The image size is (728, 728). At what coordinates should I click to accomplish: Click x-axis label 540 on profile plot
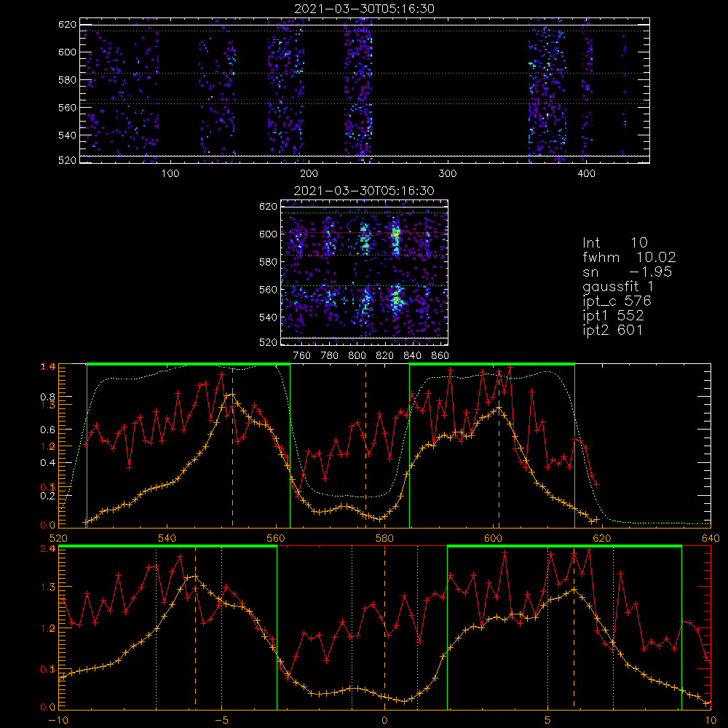167,539
